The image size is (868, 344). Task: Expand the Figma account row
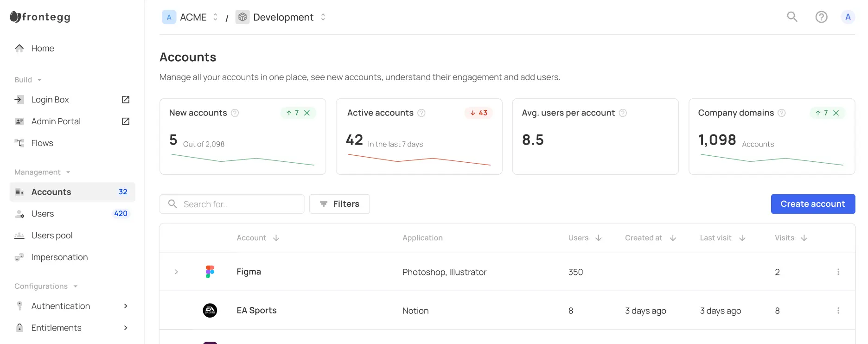click(176, 272)
